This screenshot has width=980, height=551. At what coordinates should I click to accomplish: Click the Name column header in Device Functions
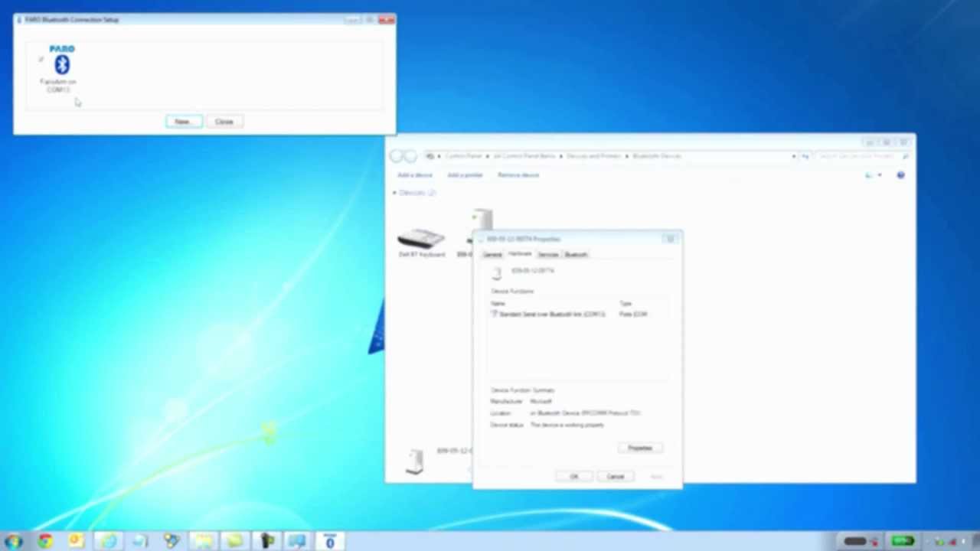tap(498, 304)
